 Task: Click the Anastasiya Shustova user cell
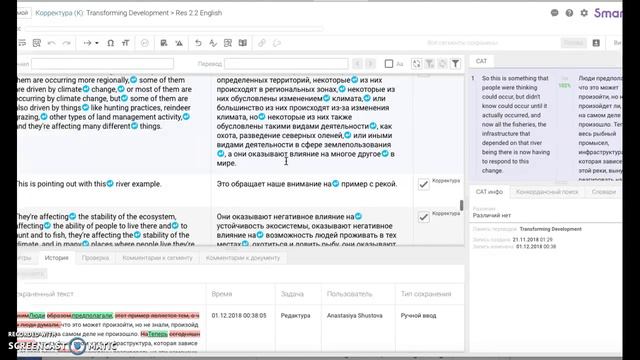[x=354, y=316]
